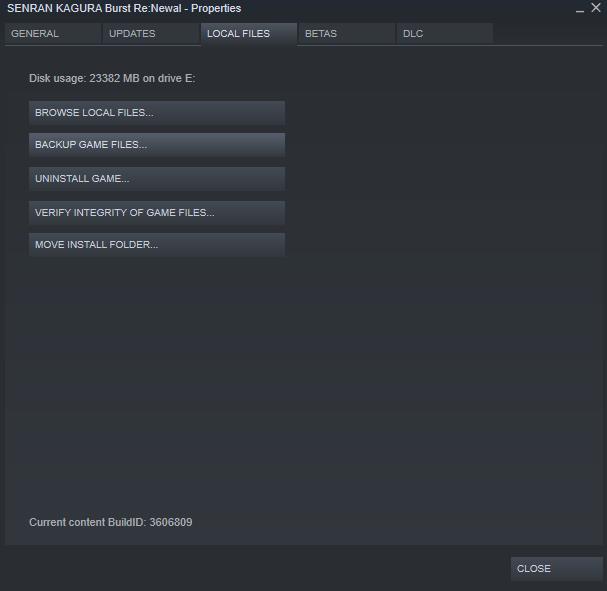The image size is (607, 591).
Task: Click the Current content BuildID 3606809 text
Action: (x=111, y=522)
